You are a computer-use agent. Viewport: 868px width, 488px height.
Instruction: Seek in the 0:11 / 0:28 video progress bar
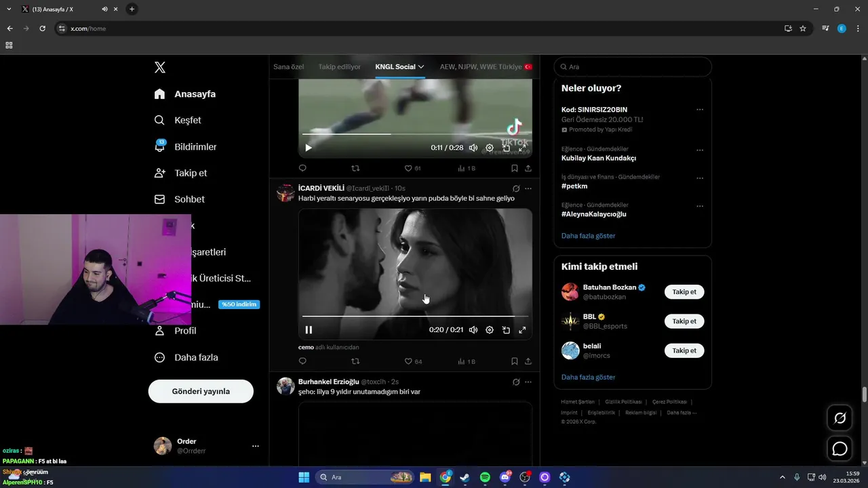pos(415,134)
